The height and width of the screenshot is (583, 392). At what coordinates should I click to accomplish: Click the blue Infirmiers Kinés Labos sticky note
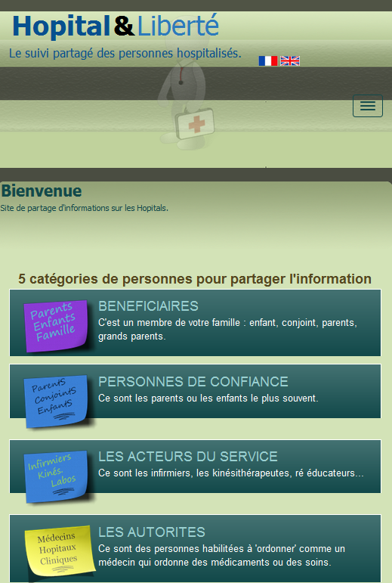pyautogui.click(x=56, y=476)
